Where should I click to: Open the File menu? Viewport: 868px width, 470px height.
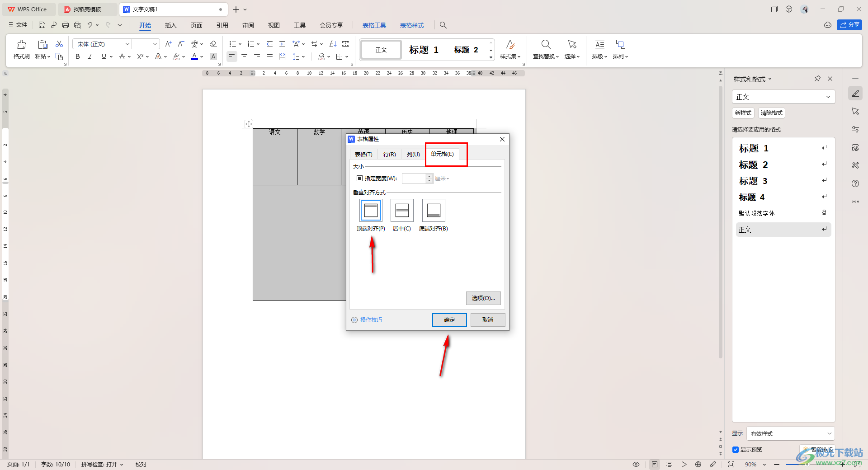(x=18, y=25)
